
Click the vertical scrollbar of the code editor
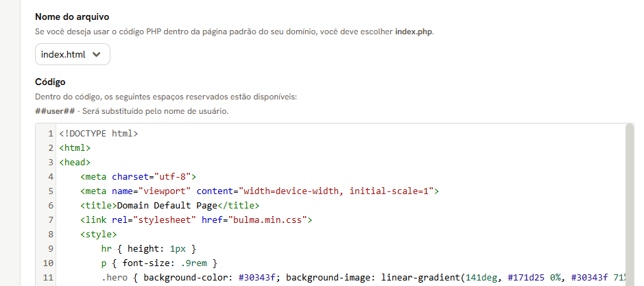coord(630,204)
